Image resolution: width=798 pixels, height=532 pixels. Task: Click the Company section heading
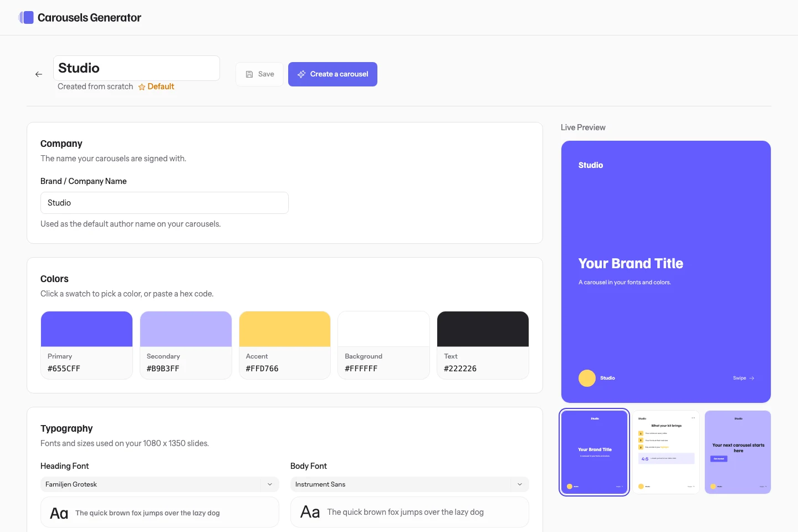(62, 144)
